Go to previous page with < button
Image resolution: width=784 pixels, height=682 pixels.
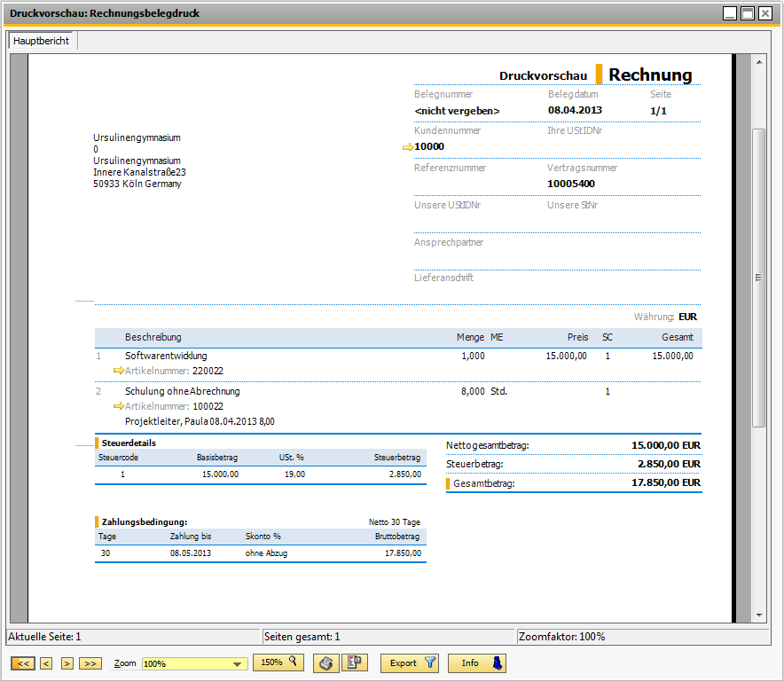point(46,663)
